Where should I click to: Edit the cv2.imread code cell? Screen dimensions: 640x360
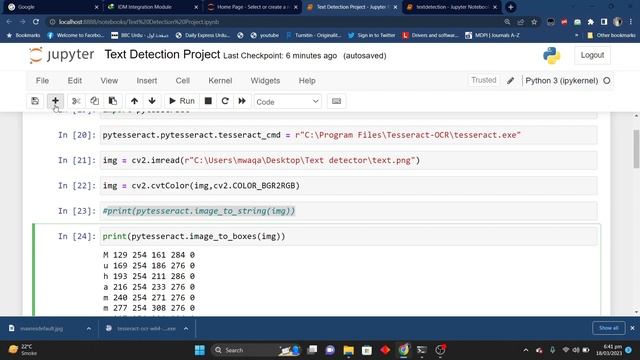coord(349,160)
